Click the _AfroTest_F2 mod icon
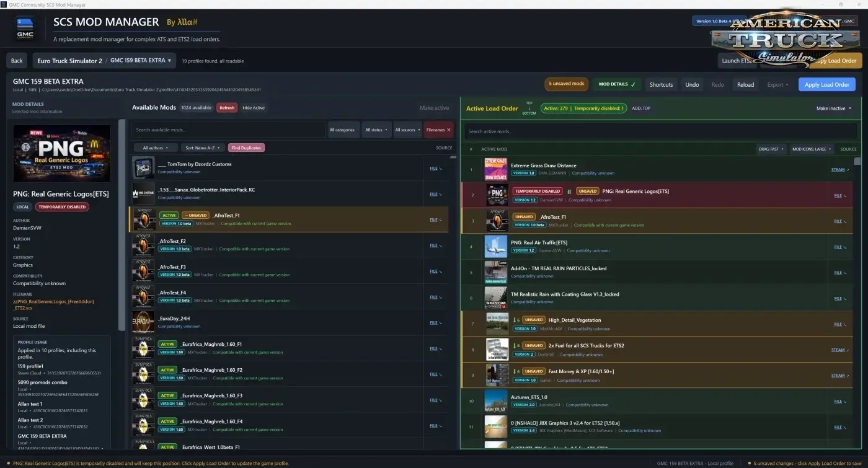 (143, 245)
